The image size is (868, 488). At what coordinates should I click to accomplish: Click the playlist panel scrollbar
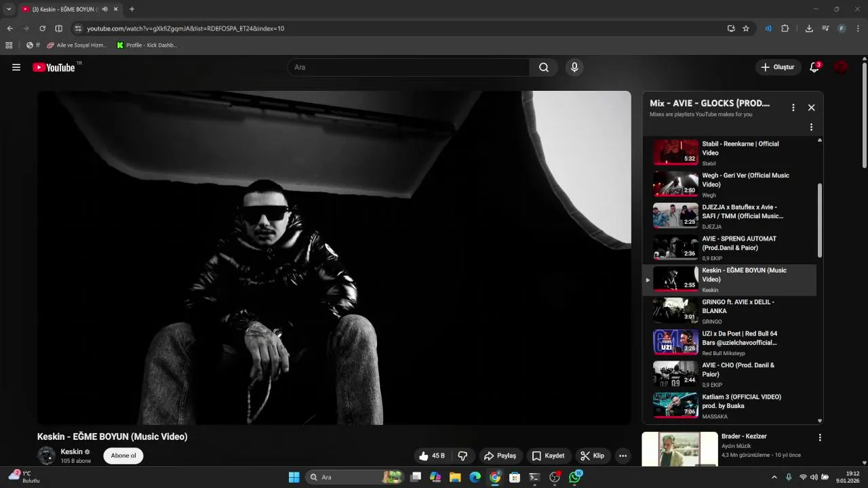coord(820,220)
